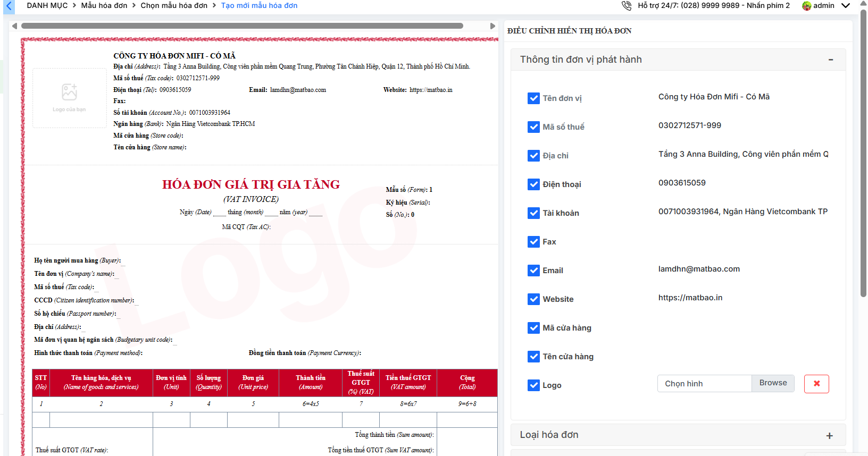Open the Chọn mẫu hóa đơn breadcrumb
The width and height of the screenshot is (868, 456).
click(x=174, y=5)
